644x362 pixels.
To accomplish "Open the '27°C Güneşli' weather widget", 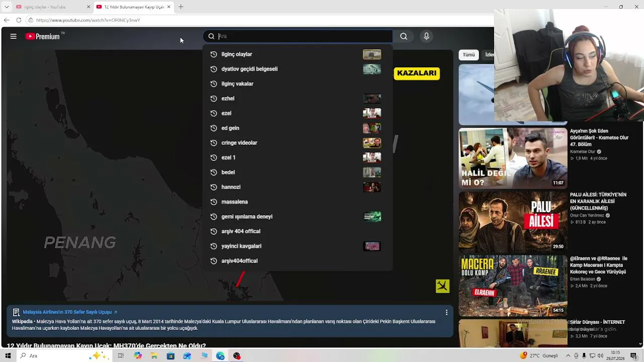I will pos(539,356).
